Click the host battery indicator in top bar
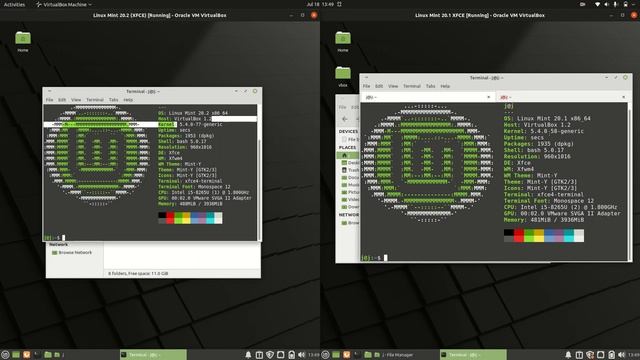Viewport: 640px width, 360px height. pos(625,4)
